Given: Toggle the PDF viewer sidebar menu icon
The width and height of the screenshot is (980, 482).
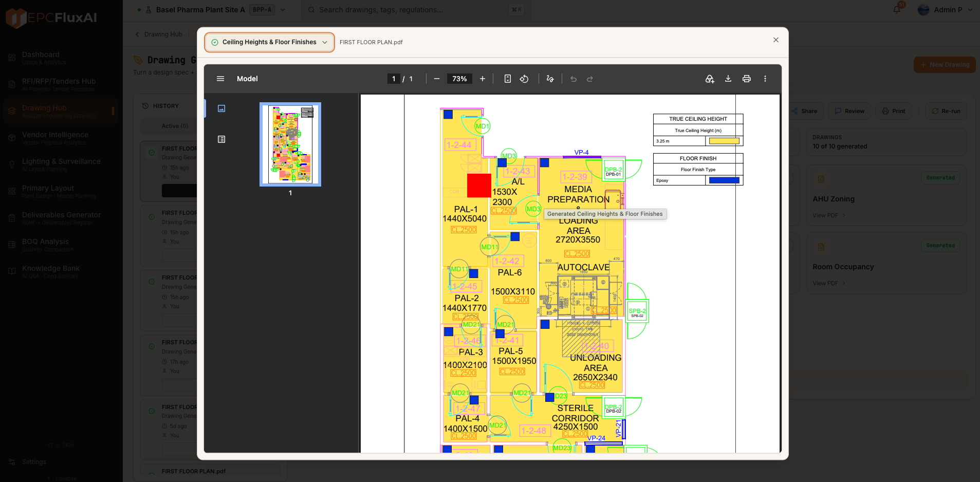Looking at the screenshot, I should coord(220,79).
